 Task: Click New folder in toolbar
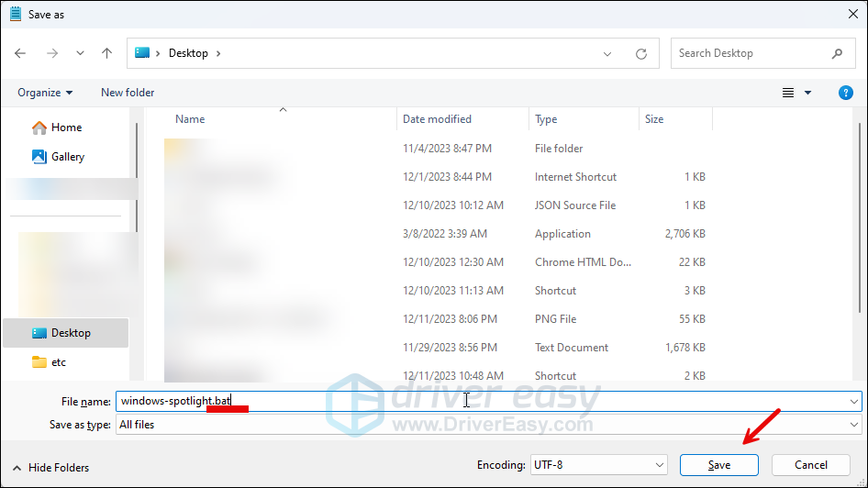[x=128, y=93]
